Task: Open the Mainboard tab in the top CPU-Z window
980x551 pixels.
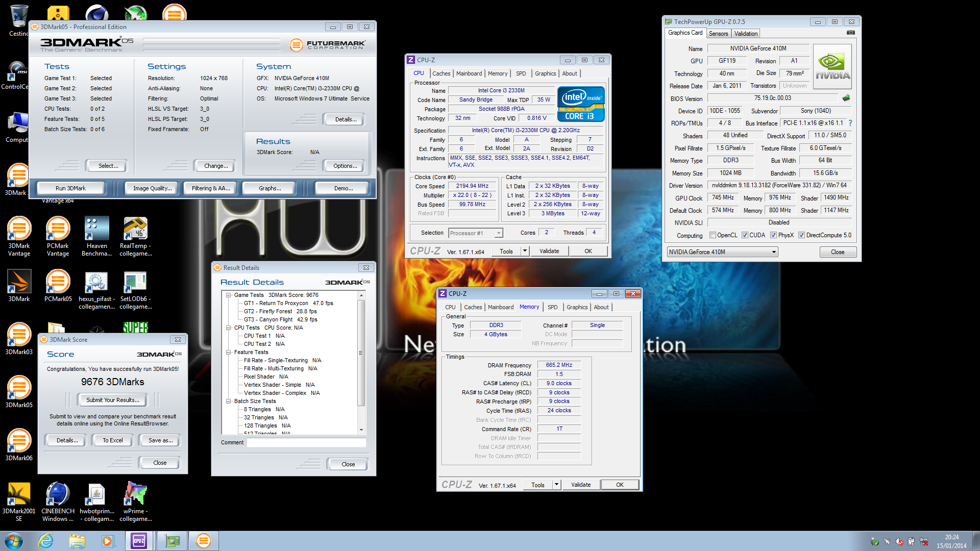Action: tap(469, 73)
